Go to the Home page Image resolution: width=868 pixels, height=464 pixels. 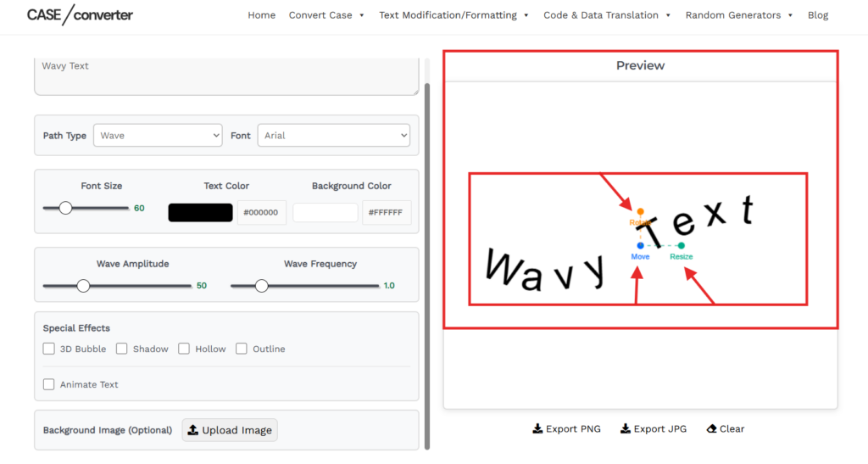[x=261, y=15]
